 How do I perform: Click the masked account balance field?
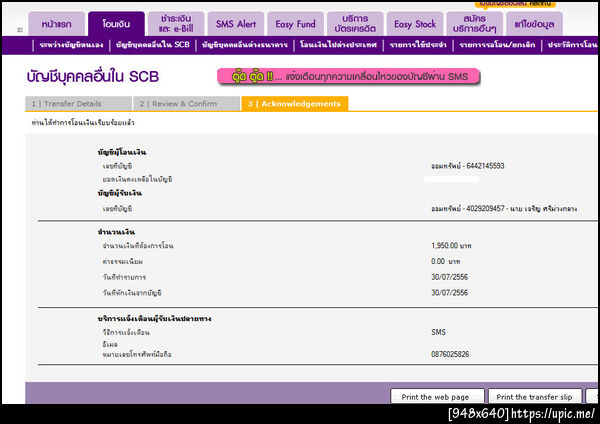[x=451, y=179]
